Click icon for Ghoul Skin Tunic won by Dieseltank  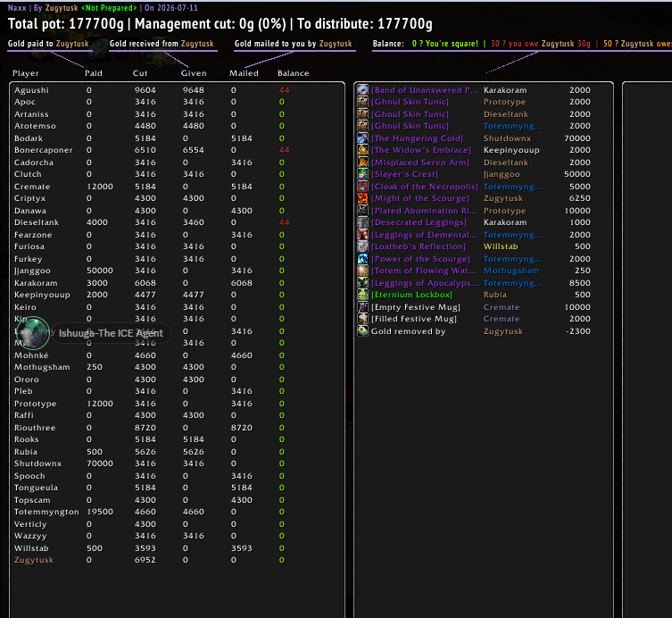[x=363, y=113]
